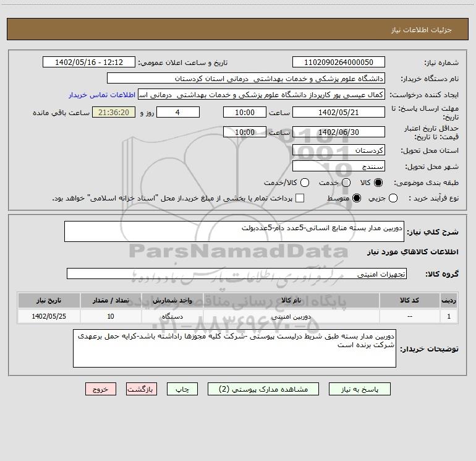Click the گروه کالا field تجهیزات امنیتی
This screenshot has width=476, height=461.
(x=237, y=274)
